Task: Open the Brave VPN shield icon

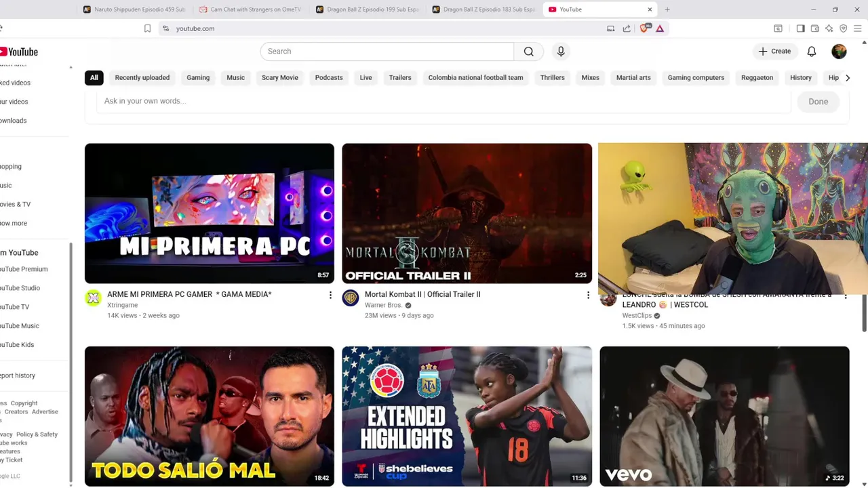Action: pyautogui.click(x=843, y=28)
